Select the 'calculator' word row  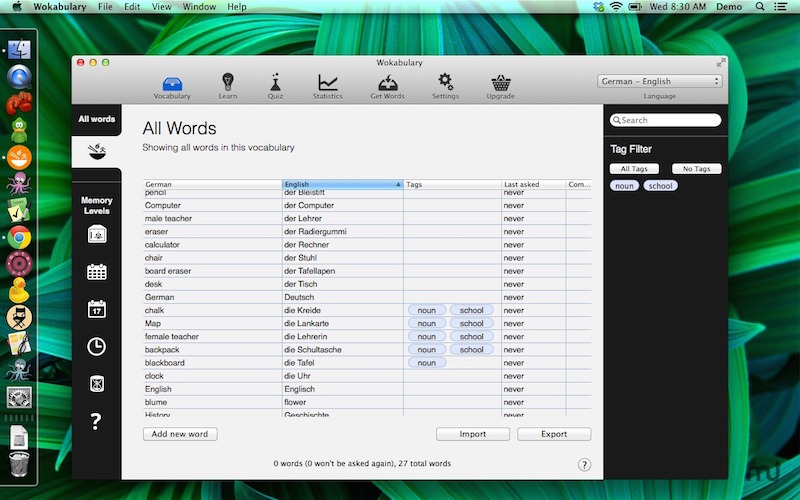367,245
